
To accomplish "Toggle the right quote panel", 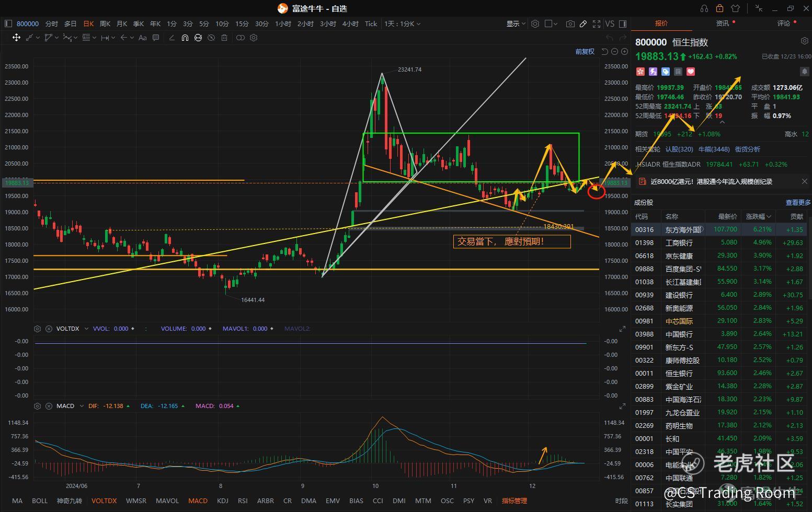I will click(623, 24).
